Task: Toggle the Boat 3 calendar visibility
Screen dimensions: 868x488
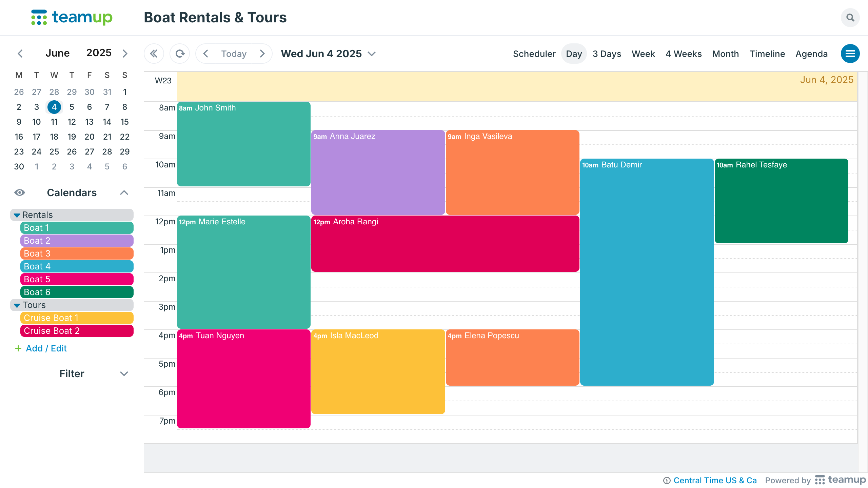Action: click(x=77, y=253)
